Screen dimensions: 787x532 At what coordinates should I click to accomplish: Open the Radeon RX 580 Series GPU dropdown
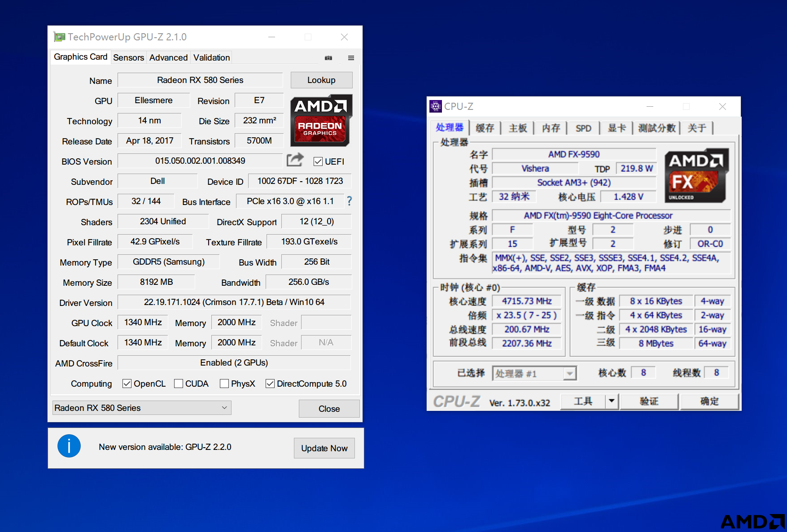(x=142, y=408)
